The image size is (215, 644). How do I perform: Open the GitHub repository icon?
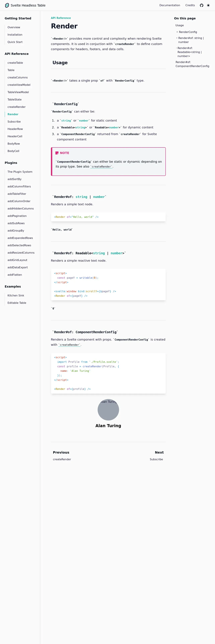click(x=201, y=5)
